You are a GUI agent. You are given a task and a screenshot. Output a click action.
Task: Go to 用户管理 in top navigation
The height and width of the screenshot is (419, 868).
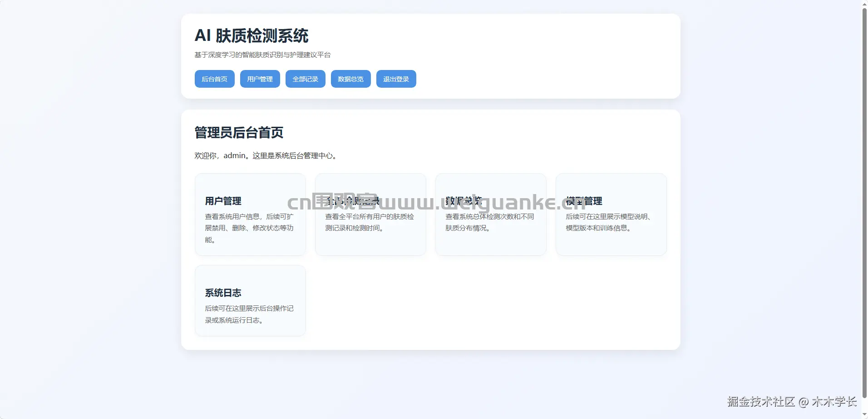tap(260, 79)
